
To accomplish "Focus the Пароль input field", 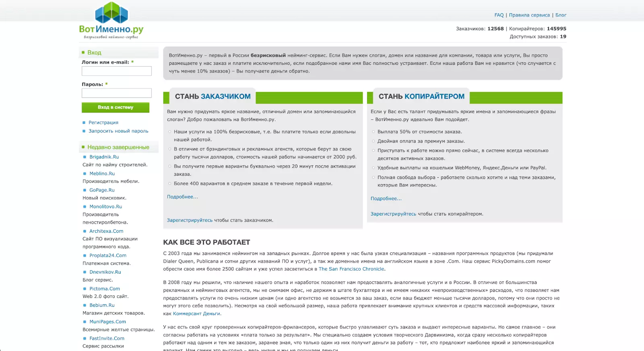I will (x=117, y=93).
